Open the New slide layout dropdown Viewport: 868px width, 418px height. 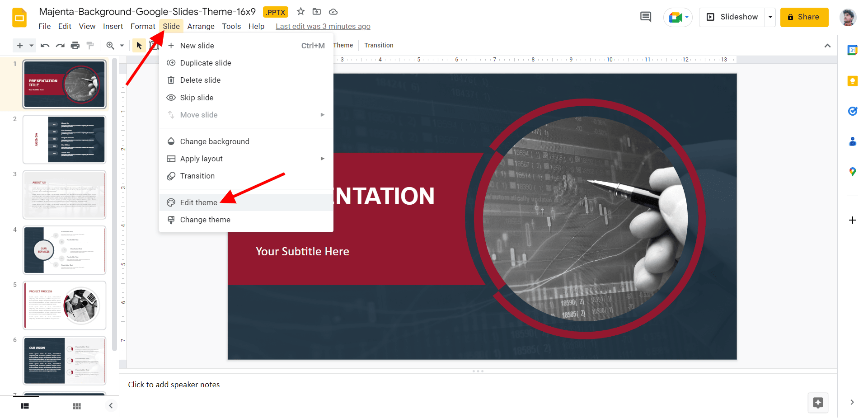31,45
